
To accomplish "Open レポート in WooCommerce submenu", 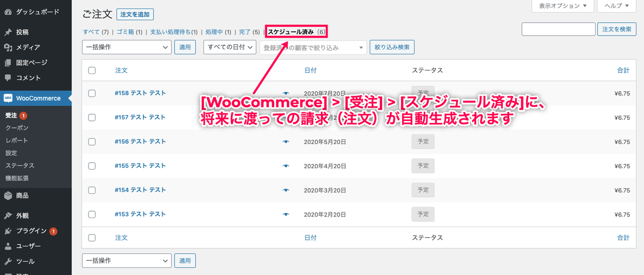I will coord(17,141).
